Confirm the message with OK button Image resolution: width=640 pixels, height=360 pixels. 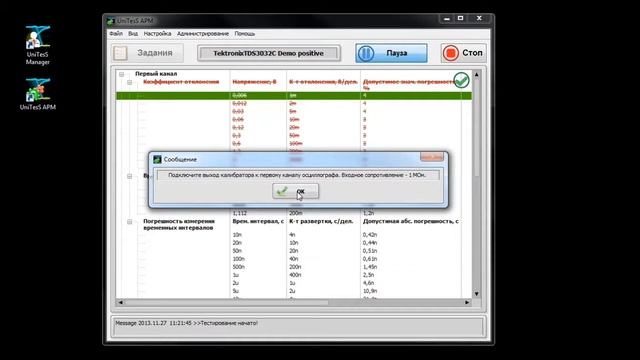[296, 191]
